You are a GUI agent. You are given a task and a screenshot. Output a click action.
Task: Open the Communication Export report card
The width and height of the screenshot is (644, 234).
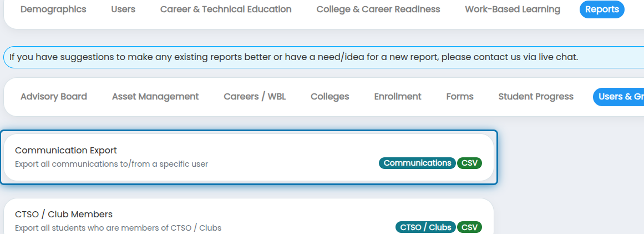coord(249,157)
